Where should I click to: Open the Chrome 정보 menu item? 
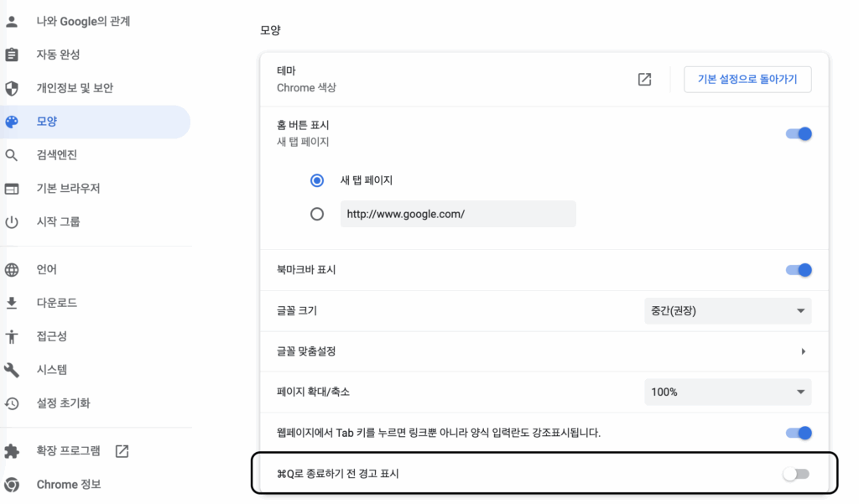tap(69, 485)
